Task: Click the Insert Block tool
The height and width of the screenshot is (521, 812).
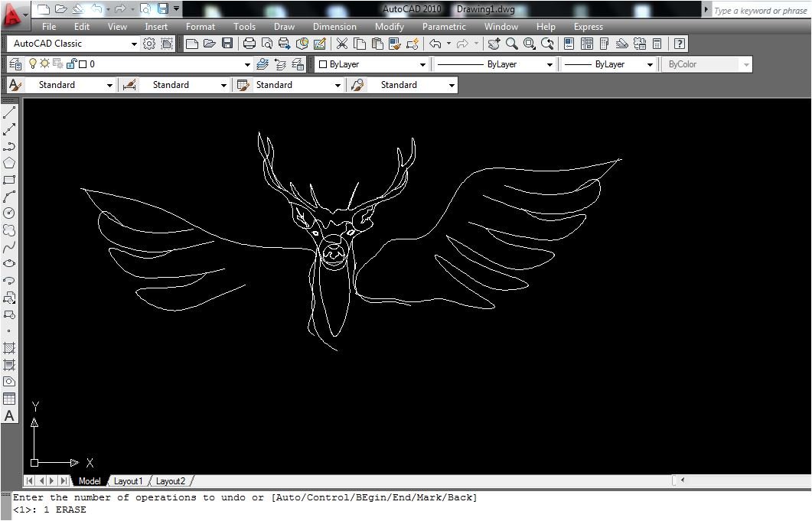Action: click(x=9, y=298)
